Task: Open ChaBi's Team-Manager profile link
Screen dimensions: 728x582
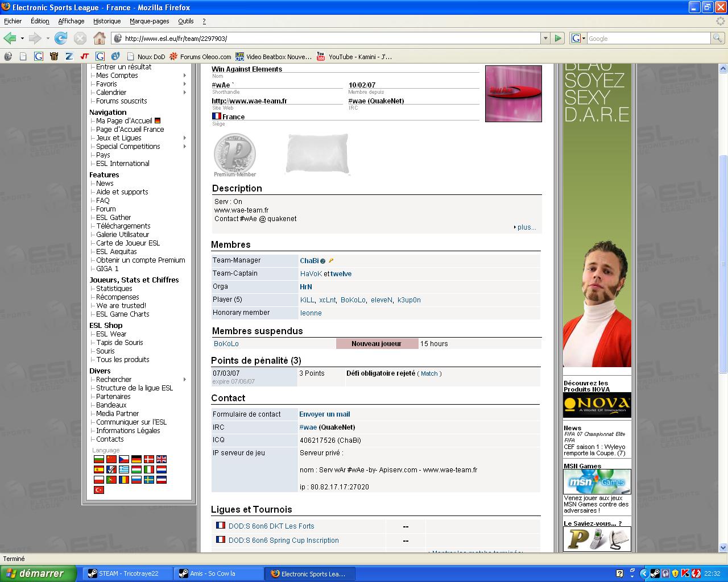Action: (x=309, y=260)
